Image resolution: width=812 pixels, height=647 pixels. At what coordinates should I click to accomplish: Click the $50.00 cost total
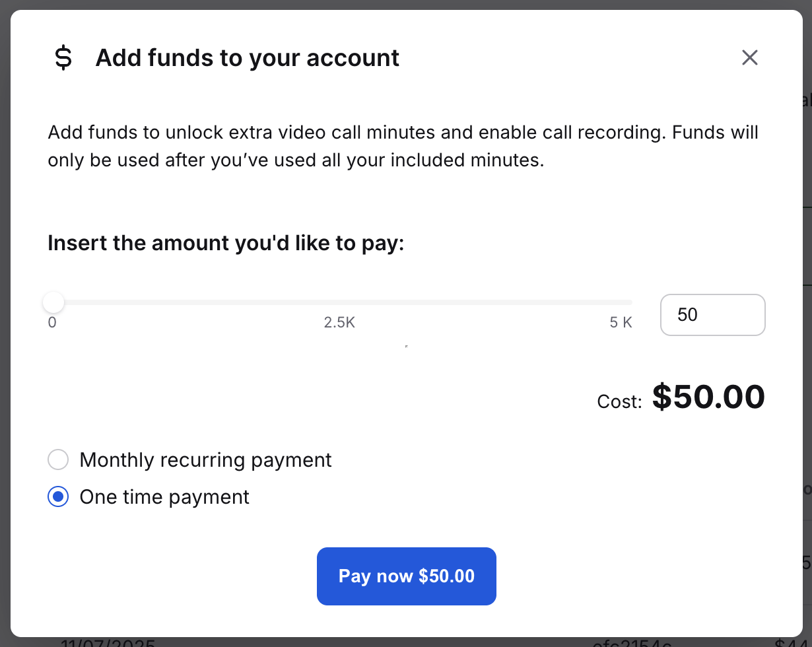pyautogui.click(x=708, y=397)
